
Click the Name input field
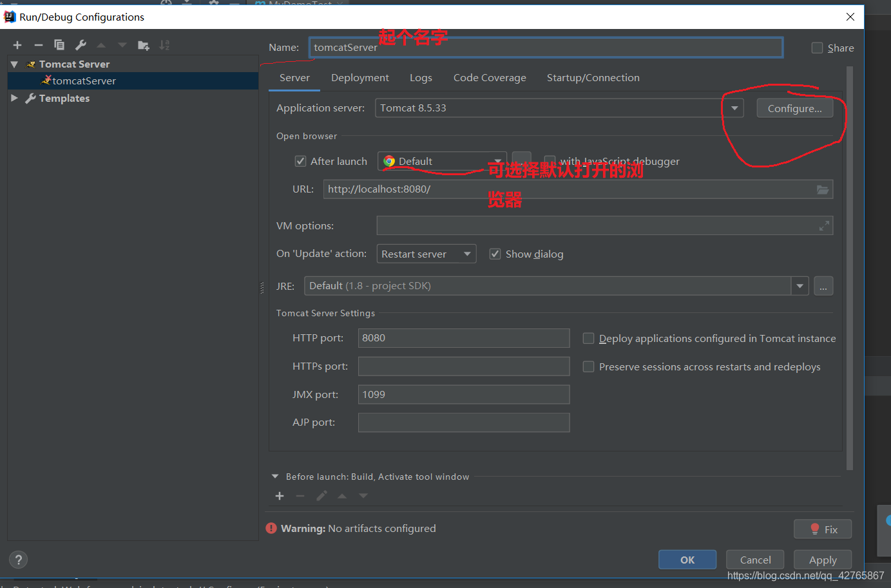(546, 47)
